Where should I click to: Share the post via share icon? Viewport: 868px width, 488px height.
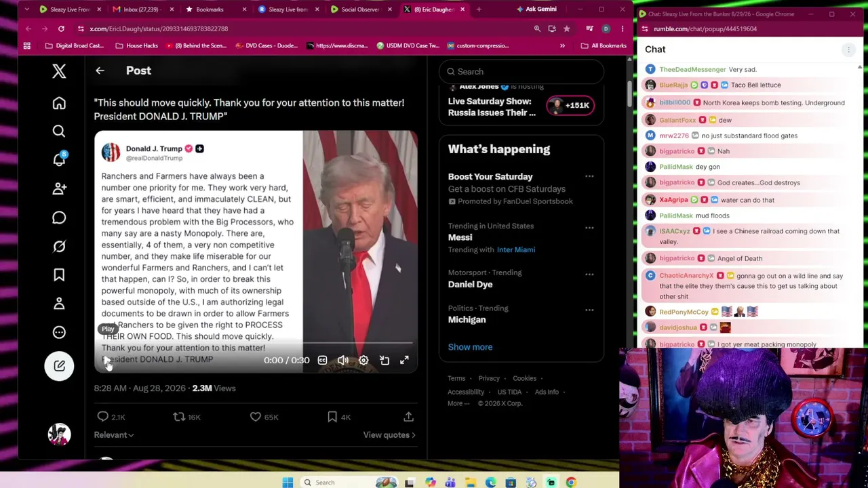tap(408, 417)
